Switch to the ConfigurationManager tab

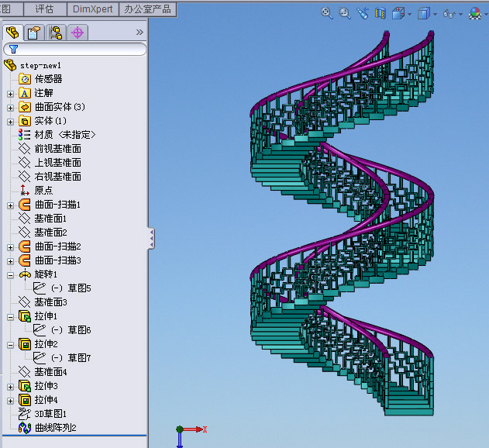tap(56, 33)
